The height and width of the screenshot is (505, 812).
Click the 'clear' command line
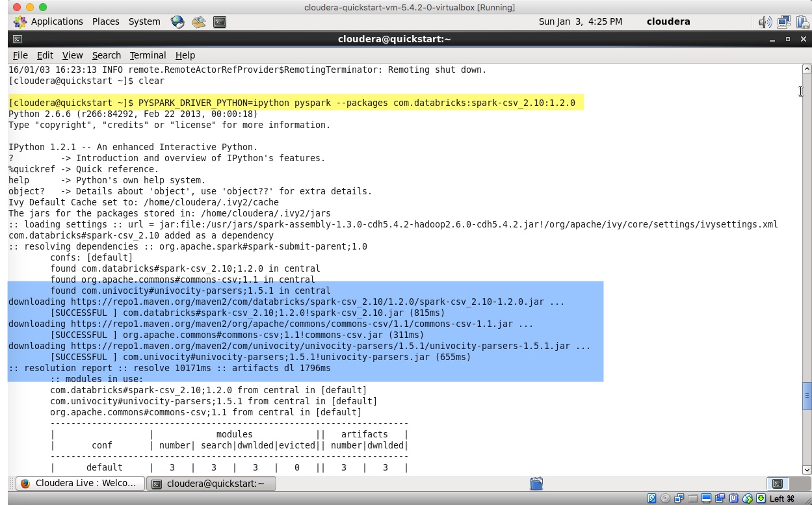86,81
